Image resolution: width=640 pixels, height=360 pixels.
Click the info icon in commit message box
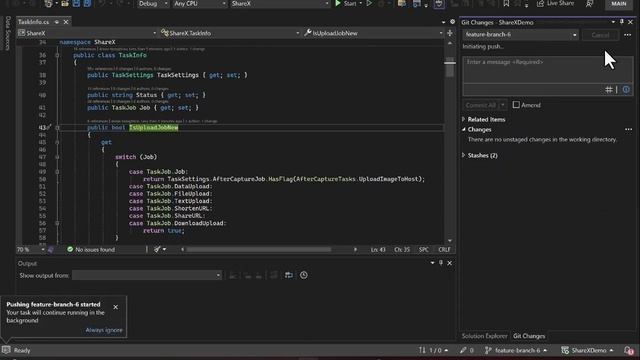click(x=626, y=89)
